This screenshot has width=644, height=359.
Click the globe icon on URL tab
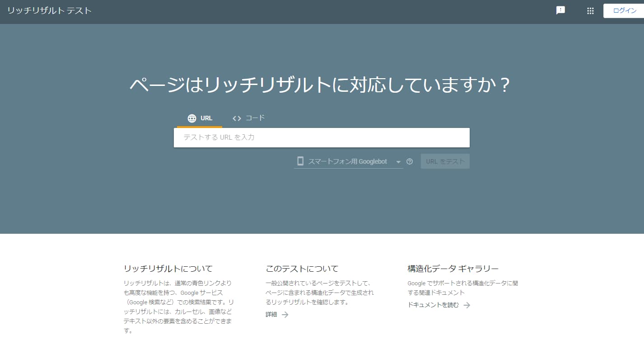click(x=192, y=118)
